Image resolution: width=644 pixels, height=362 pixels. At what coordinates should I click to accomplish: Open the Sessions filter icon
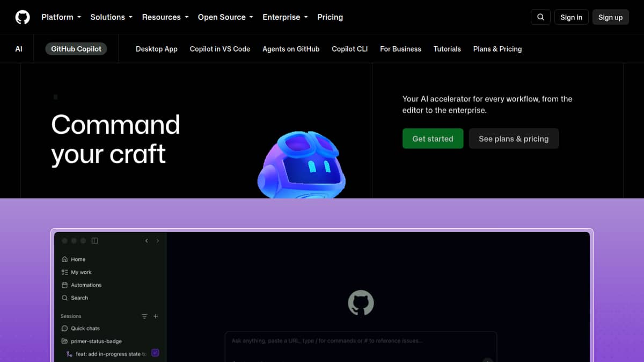[x=144, y=316]
